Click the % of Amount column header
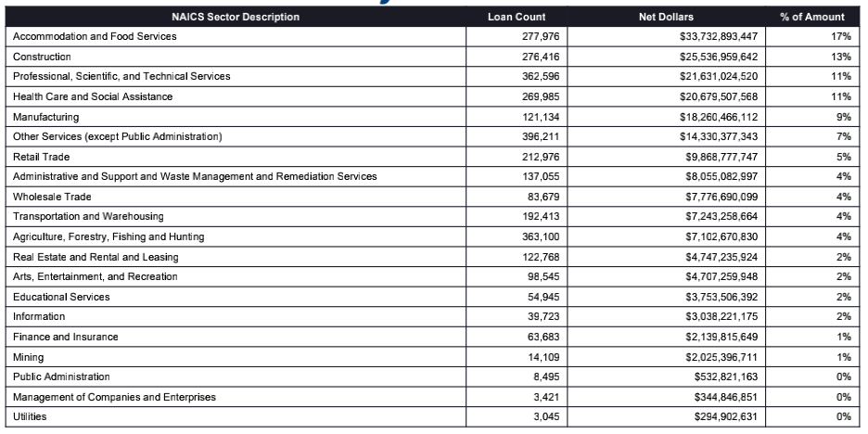The height and width of the screenshot is (434, 868). [812, 17]
